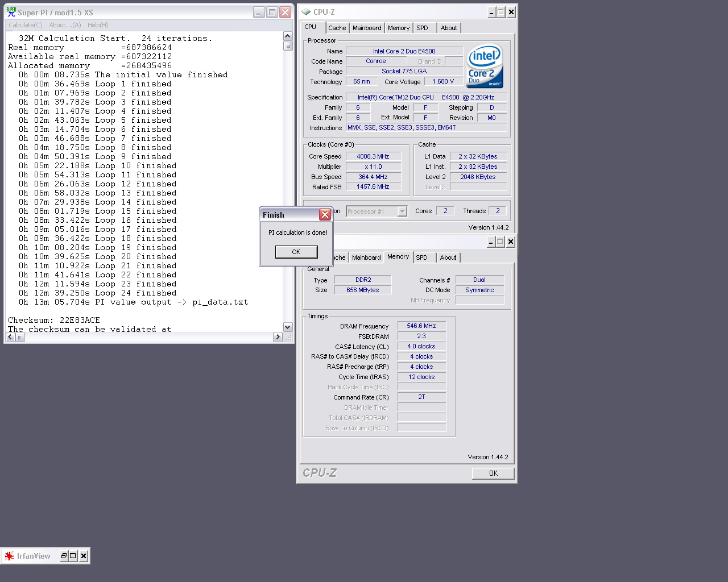Click the Multiplier x 11.0 field
Screen dimensions: 728x582
click(373, 167)
